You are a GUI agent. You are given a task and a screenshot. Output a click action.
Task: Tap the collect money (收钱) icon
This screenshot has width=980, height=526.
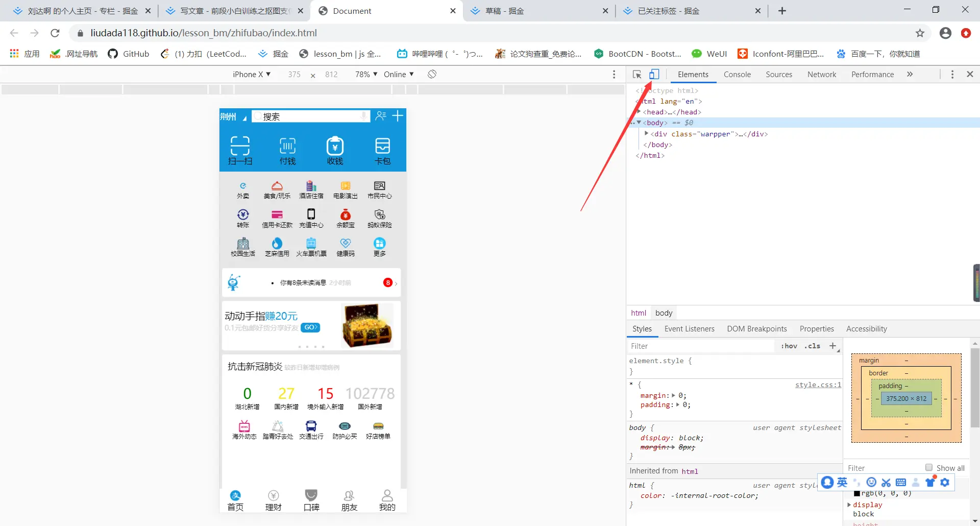[335, 146]
